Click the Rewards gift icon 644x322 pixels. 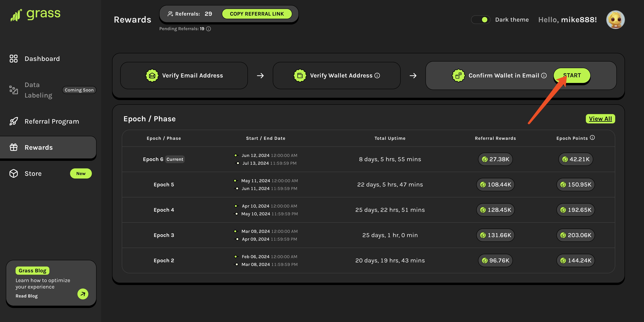13,147
